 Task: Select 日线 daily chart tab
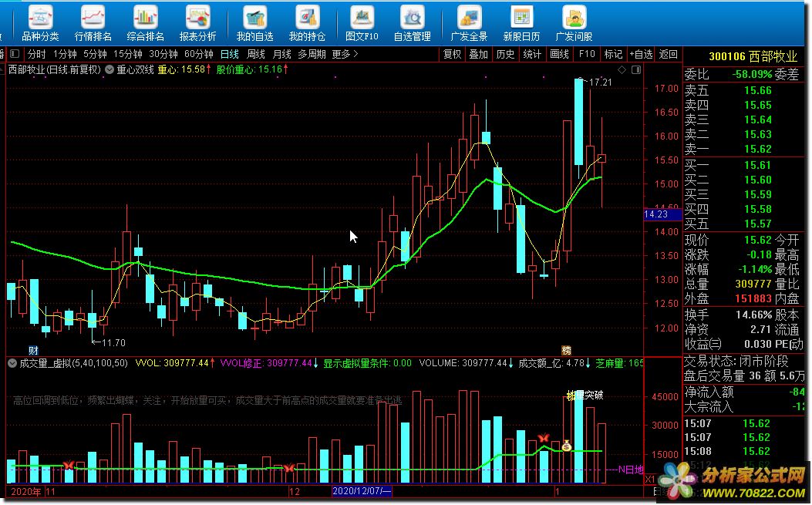pyautogui.click(x=229, y=54)
